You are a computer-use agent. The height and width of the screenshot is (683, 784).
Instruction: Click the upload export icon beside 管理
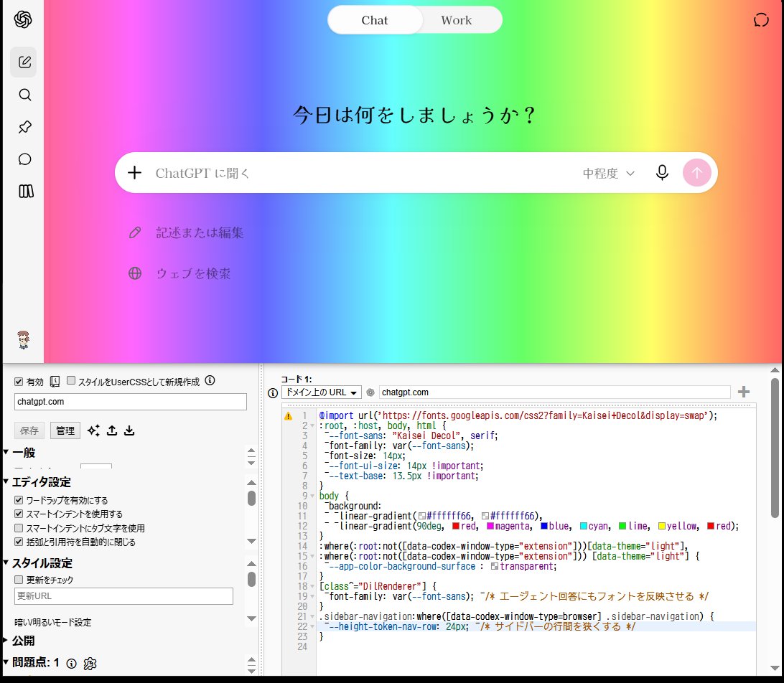[112, 430]
